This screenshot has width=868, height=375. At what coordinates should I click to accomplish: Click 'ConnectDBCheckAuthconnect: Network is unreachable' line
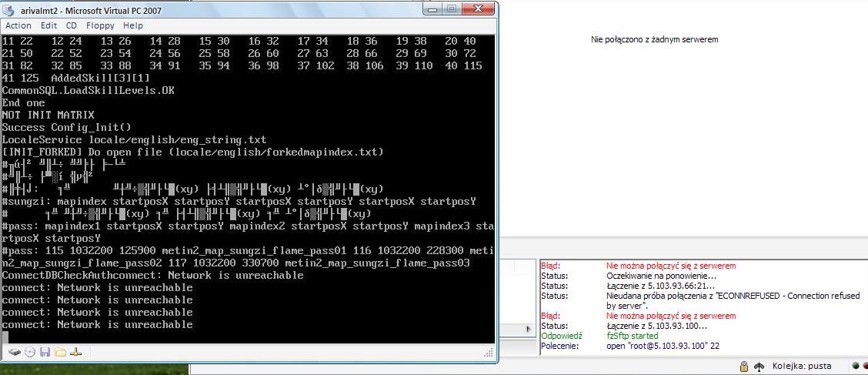click(x=153, y=276)
